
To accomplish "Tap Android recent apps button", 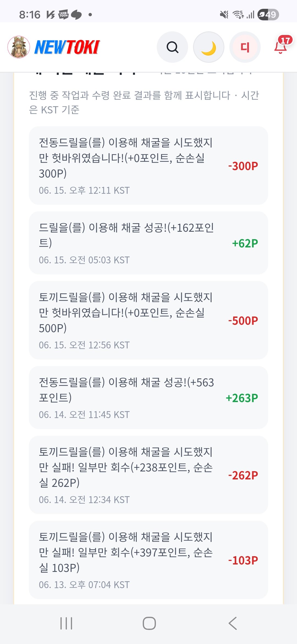I will 66,623.
